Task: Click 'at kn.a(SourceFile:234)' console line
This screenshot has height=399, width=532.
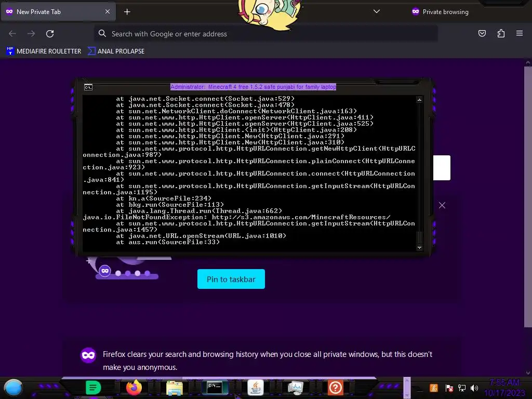Action: tap(164, 198)
